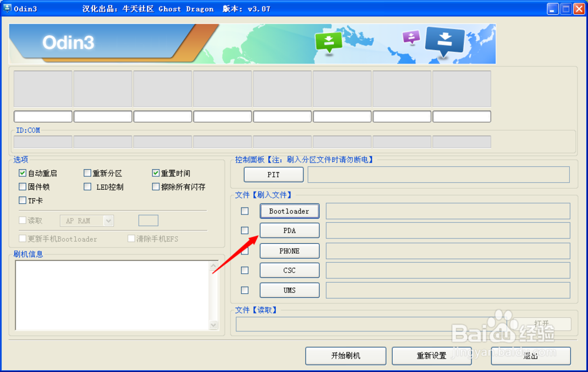Click the UMS file path field
The image size is (588, 372).
click(x=447, y=290)
